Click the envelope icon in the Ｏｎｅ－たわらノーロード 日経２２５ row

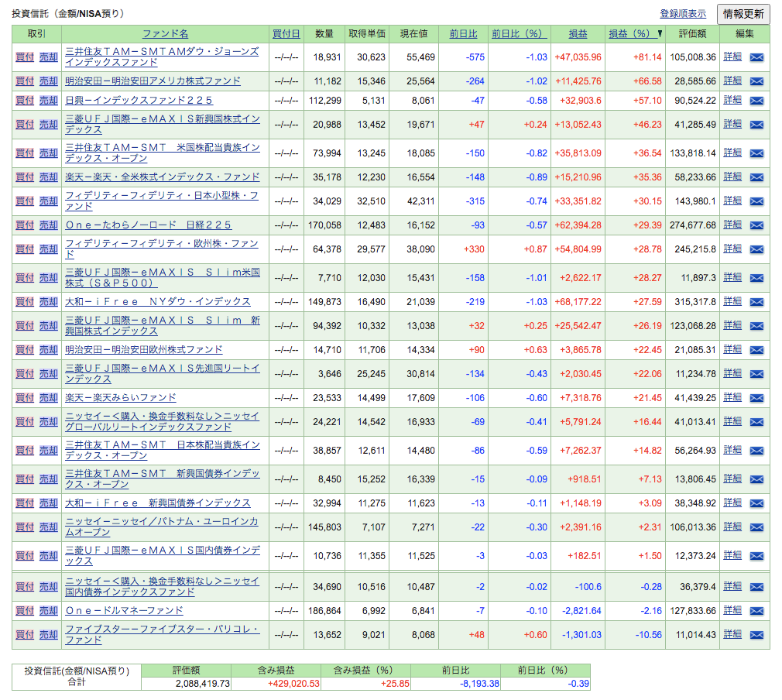point(756,225)
